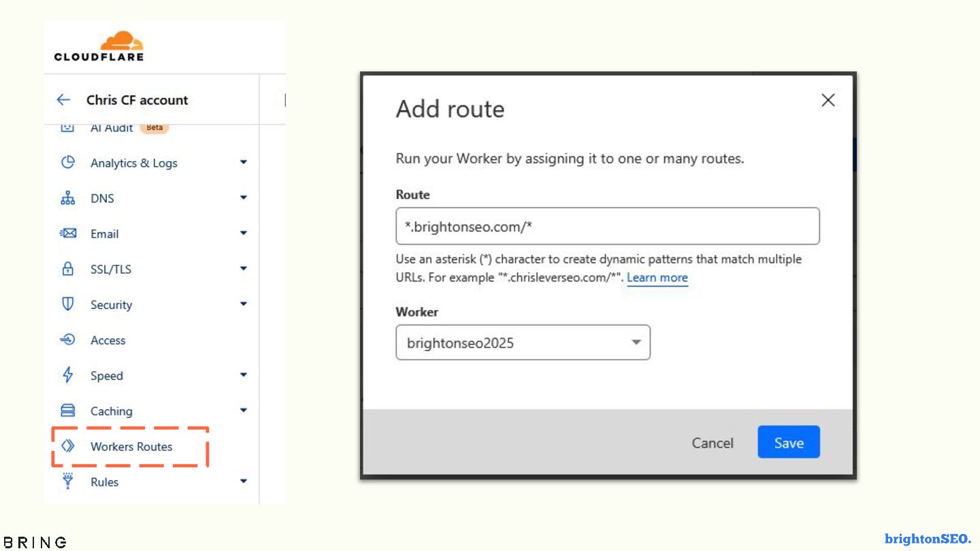Click the SSL/TLS sidebar label

click(111, 269)
